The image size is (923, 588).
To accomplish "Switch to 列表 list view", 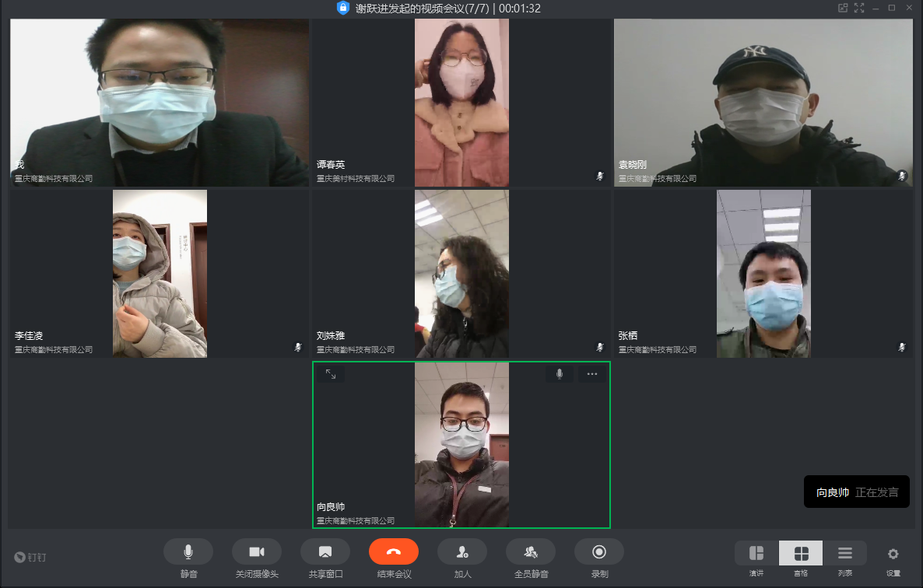I will (845, 553).
